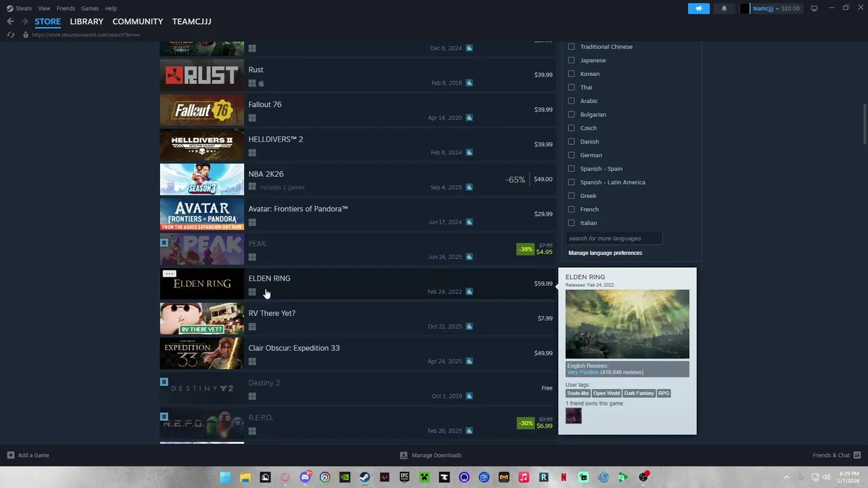Click the Steam announcements megaphone icon
Image resolution: width=868 pixels, height=488 pixels.
click(x=698, y=8)
